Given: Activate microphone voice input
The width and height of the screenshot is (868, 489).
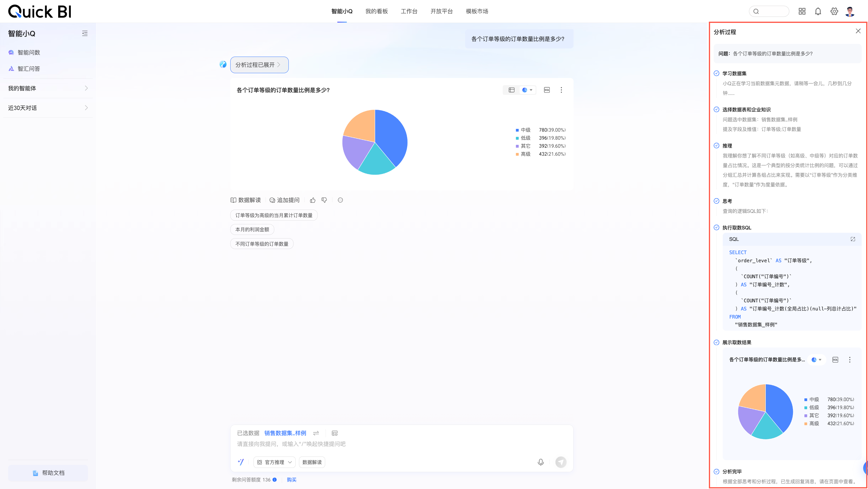Looking at the screenshot, I should coord(541,462).
